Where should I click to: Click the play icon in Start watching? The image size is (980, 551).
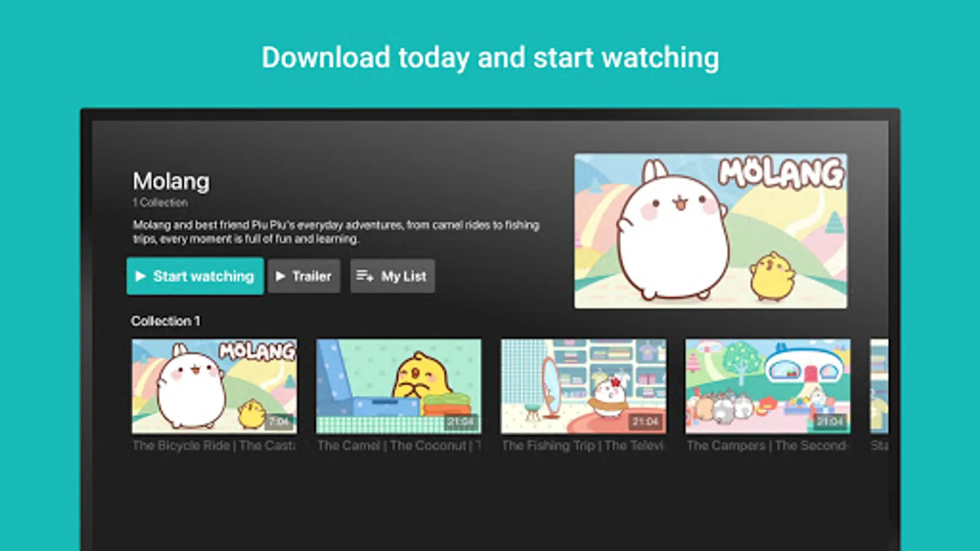[140, 276]
